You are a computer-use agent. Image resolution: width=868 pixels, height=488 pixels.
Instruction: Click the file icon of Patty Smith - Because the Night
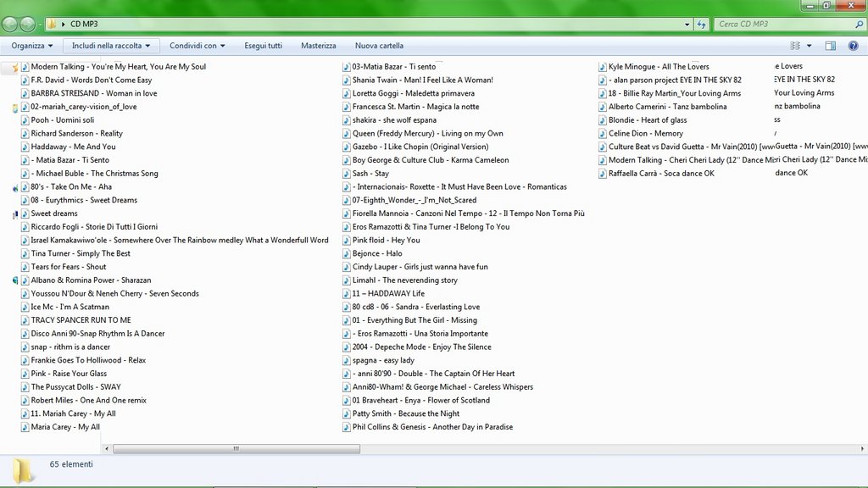347,413
